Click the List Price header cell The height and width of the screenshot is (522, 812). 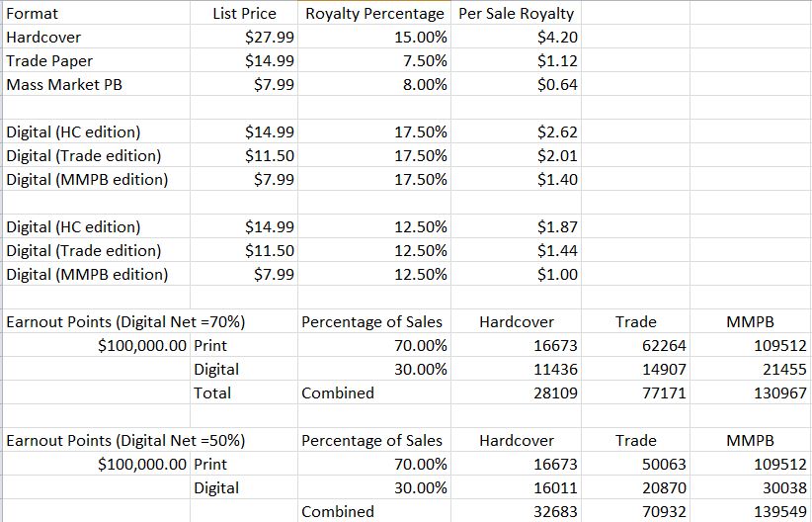(244, 13)
